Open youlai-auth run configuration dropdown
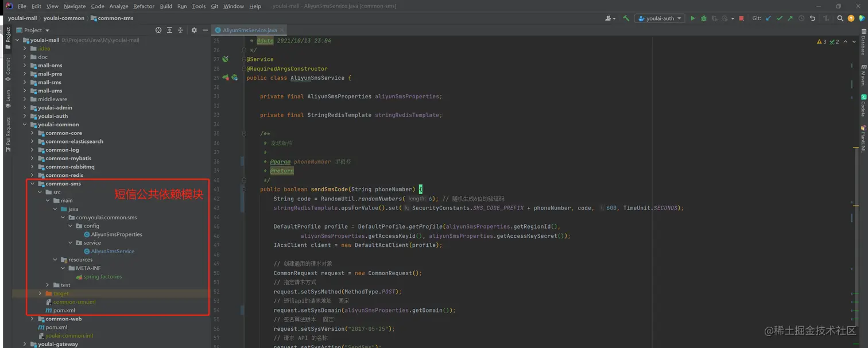868x348 pixels. click(660, 18)
